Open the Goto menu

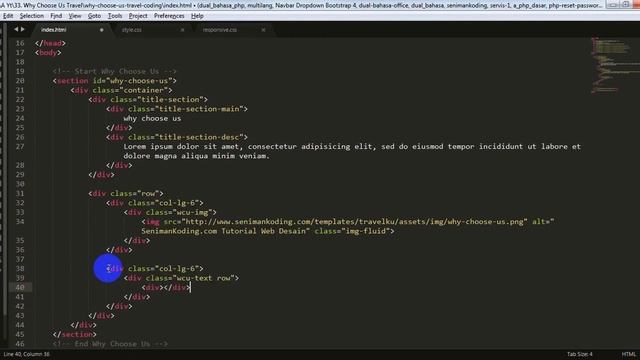(94, 16)
